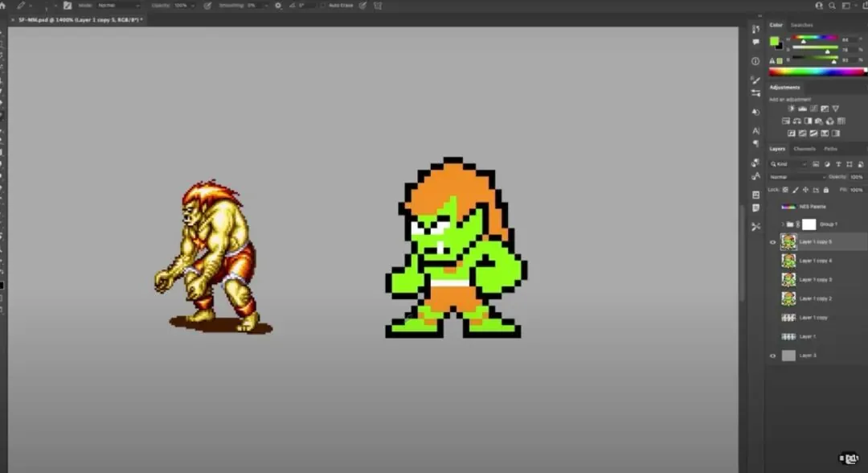This screenshot has height=473, width=868.
Task: Open smoothing options gear icon
Action: tap(278, 6)
